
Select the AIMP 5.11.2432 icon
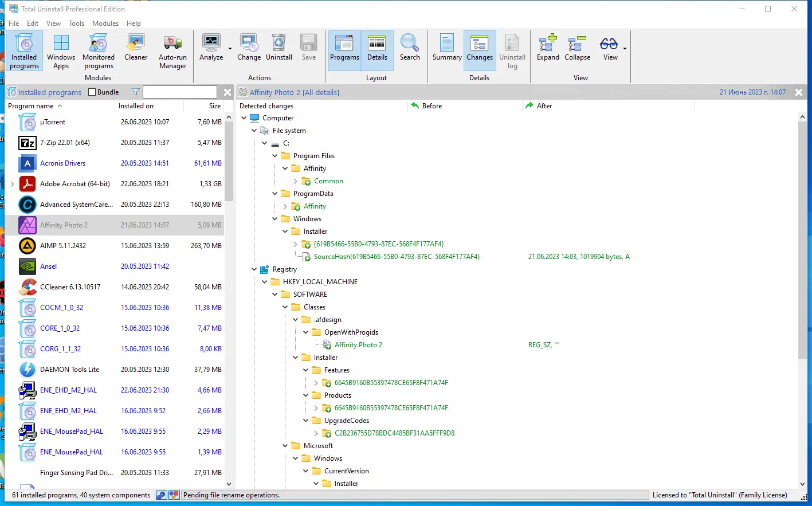tap(28, 246)
